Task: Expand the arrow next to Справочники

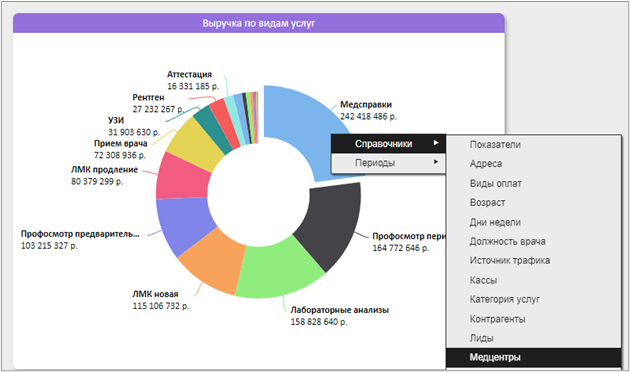Action: coord(436,143)
